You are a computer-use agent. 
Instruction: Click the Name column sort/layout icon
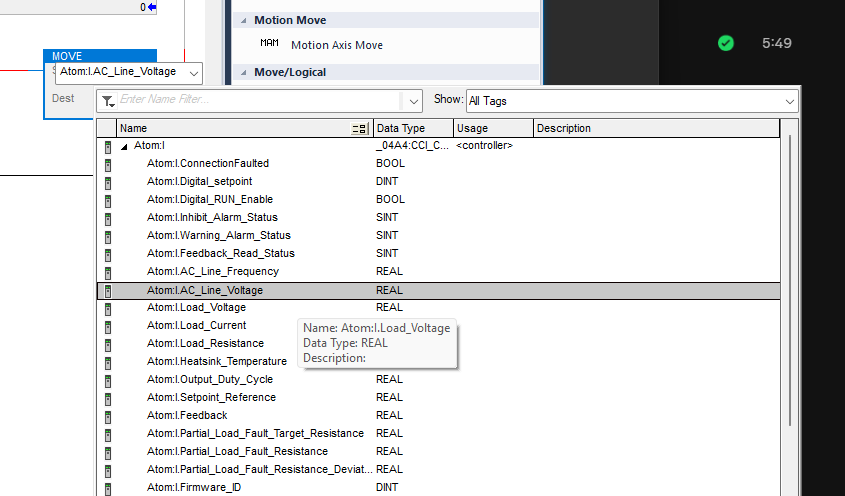pyautogui.click(x=360, y=129)
